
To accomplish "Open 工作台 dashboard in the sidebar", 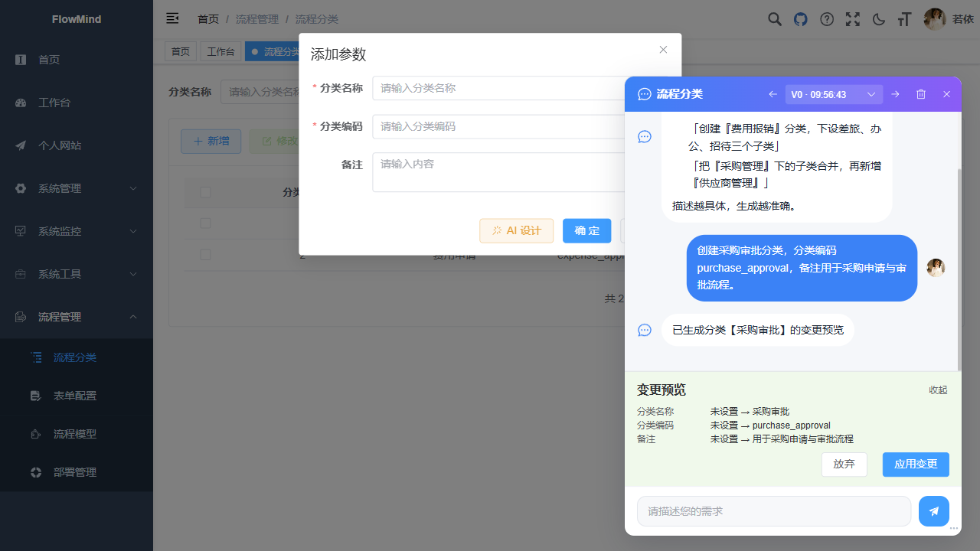I will pos(77,103).
